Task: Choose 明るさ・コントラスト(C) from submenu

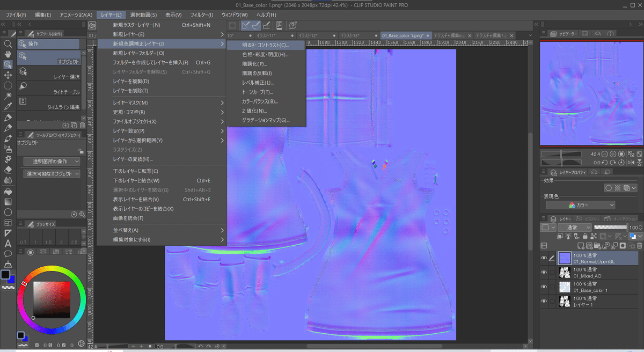Action: click(x=266, y=45)
